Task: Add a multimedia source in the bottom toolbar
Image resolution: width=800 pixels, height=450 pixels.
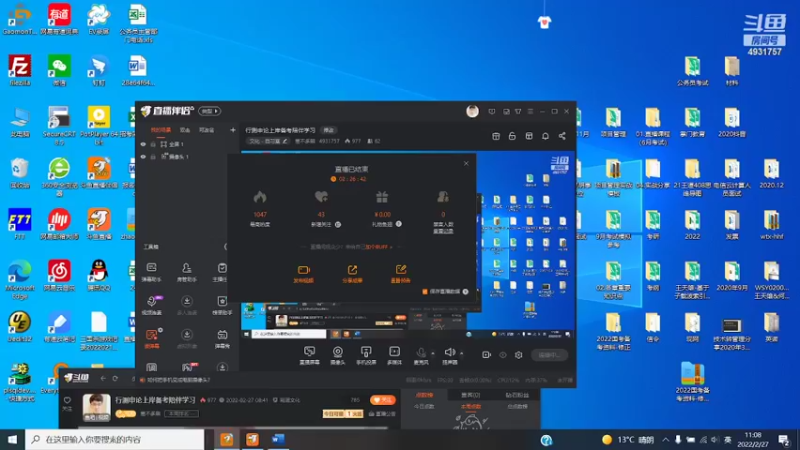Action: coord(394,355)
